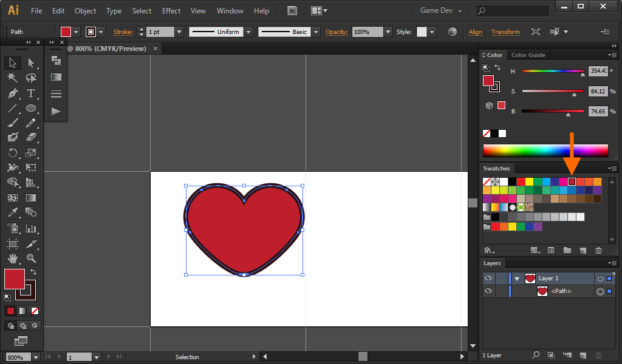The height and width of the screenshot is (364, 622).
Task: Click the Transform link in control bar
Action: point(505,32)
